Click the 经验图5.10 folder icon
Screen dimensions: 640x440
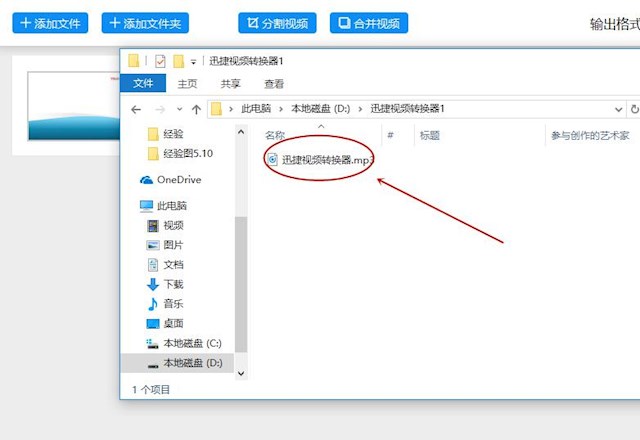(153, 153)
